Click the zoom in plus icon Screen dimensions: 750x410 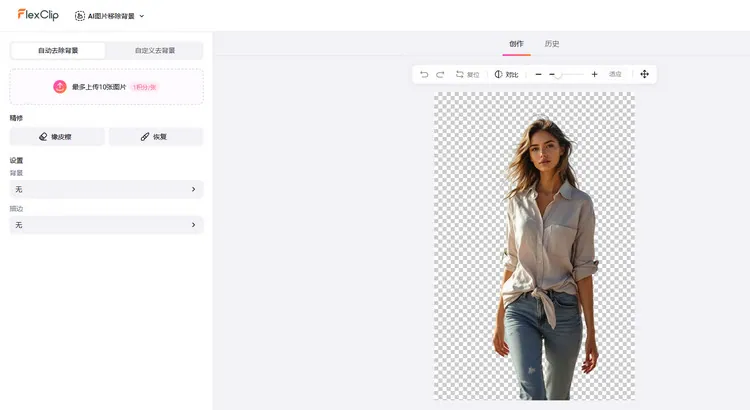595,74
